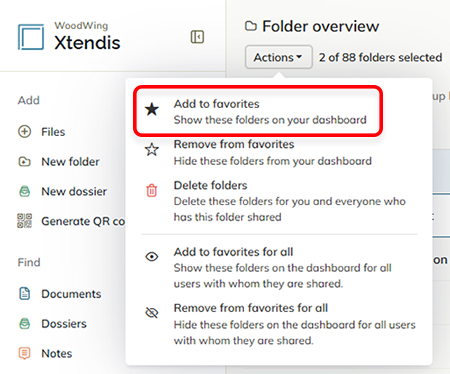This screenshot has width=450, height=374.
Task: Click the eye icon for favorites for all
Action: pos(152,257)
